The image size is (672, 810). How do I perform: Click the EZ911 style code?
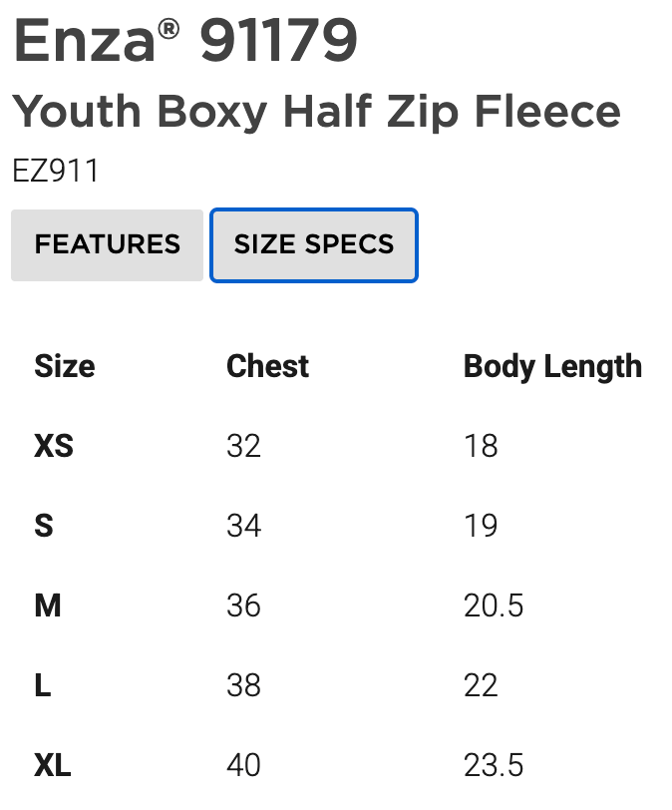click(x=56, y=171)
